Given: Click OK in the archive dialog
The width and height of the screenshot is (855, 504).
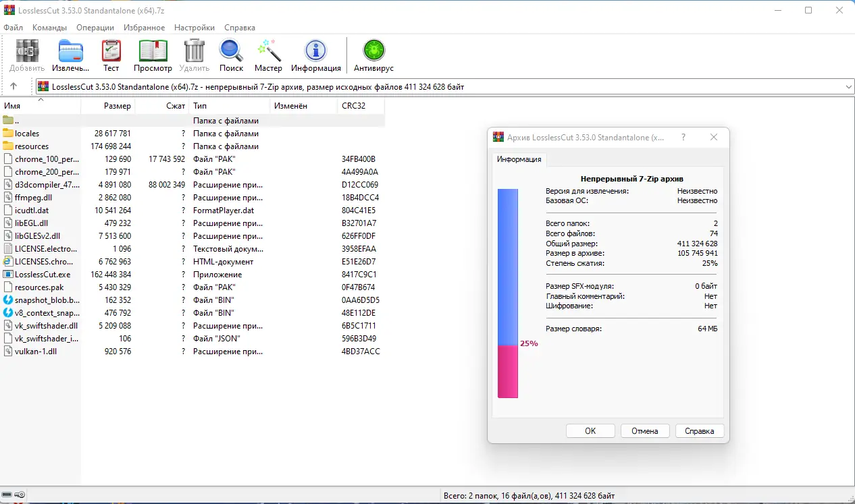Looking at the screenshot, I should point(590,431).
